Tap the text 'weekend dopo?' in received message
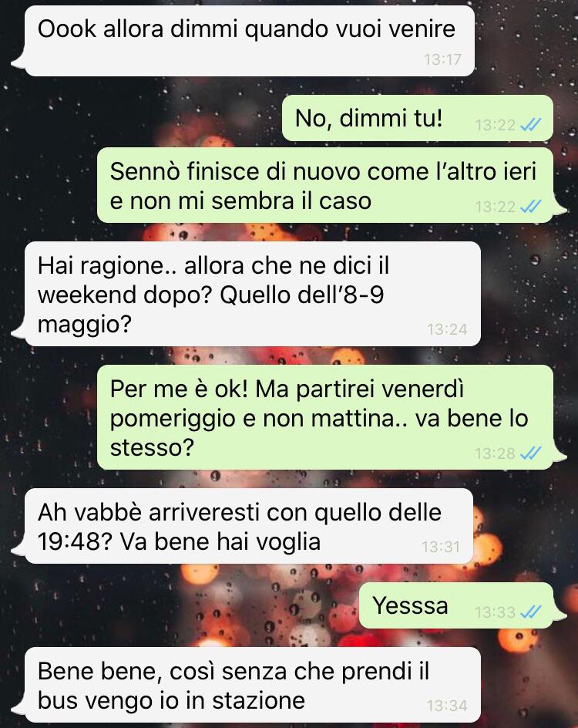 point(125,295)
